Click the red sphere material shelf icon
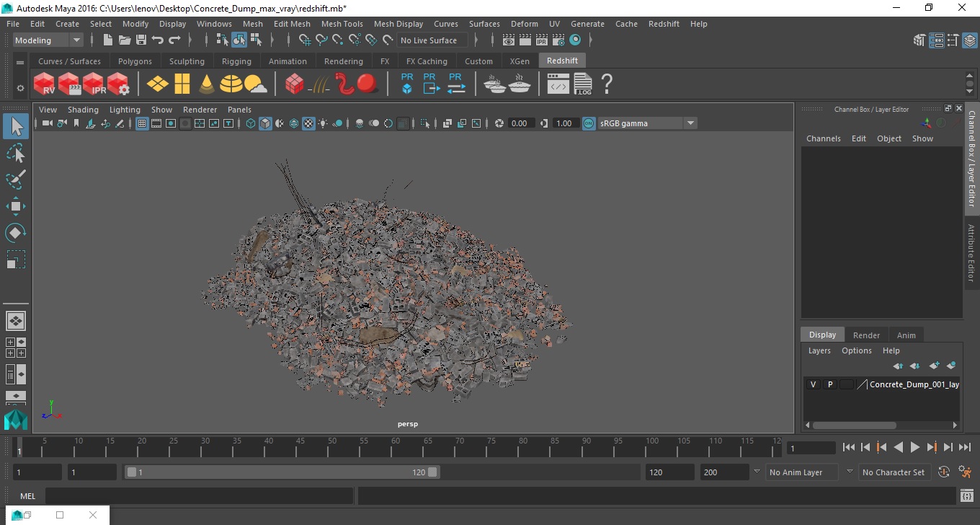Screen dimensions: 980x525 tap(367, 84)
